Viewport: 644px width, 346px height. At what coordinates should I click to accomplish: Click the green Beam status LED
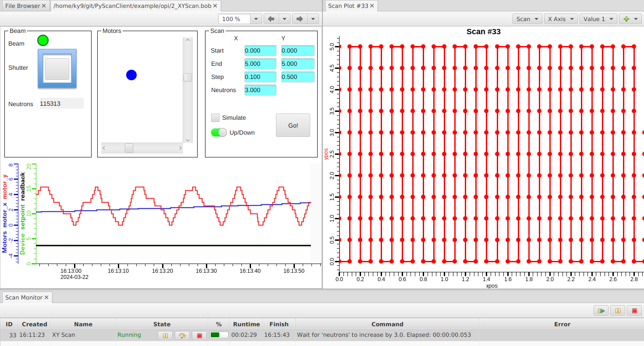tap(43, 40)
